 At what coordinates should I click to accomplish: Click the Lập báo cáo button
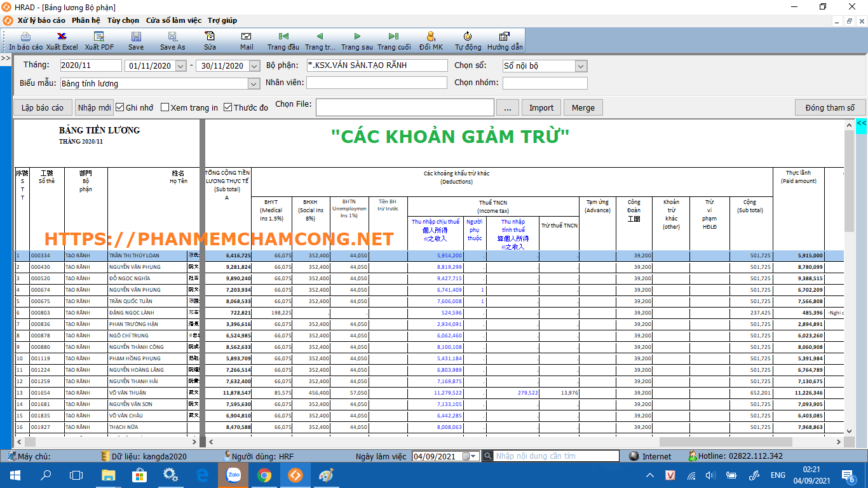43,107
